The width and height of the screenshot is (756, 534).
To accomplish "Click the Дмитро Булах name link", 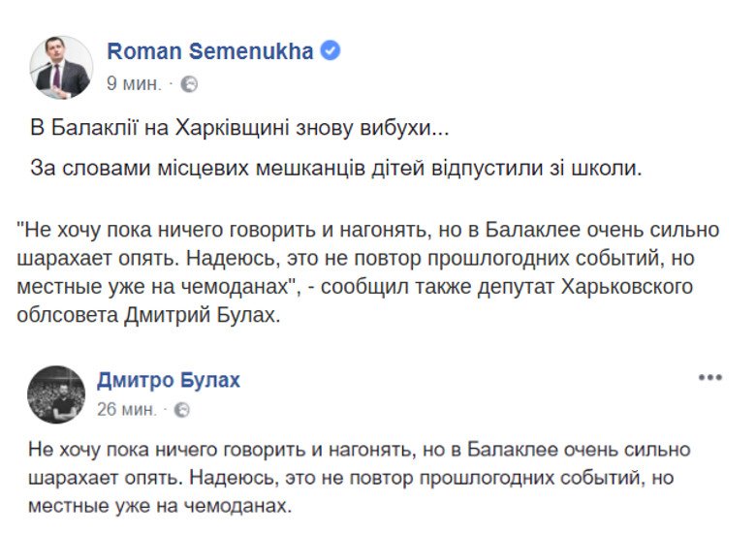I will coord(169,380).
